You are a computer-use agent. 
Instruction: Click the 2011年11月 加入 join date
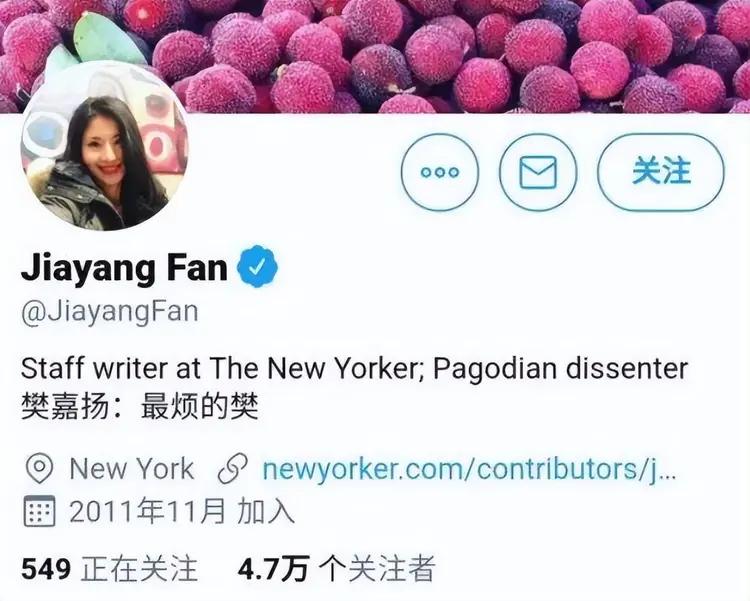point(182,511)
